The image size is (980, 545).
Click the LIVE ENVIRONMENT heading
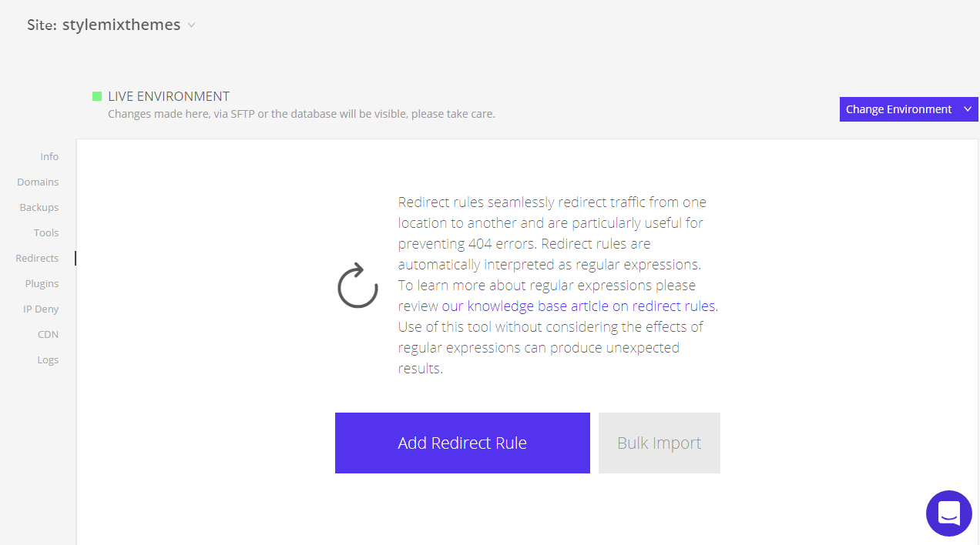click(169, 96)
